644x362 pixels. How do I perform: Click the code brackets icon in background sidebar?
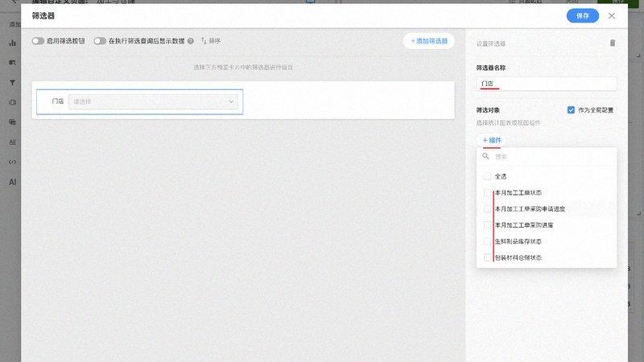[12, 162]
